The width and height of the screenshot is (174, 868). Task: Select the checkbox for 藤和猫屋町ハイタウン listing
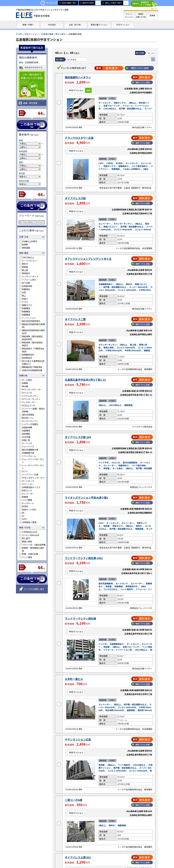click(59, 102)
